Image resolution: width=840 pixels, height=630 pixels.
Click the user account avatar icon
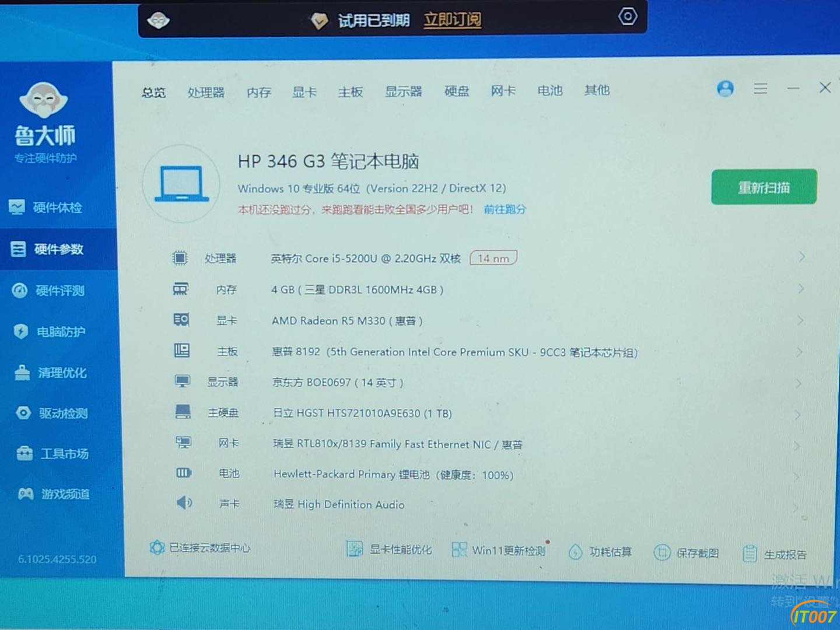click(x=725, y=89)
